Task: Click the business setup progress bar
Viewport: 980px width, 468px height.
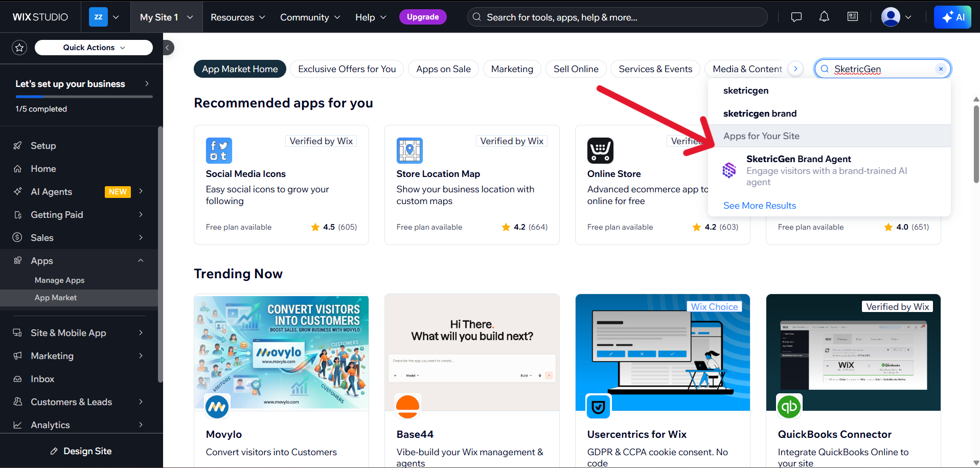Action: [84, 96]
